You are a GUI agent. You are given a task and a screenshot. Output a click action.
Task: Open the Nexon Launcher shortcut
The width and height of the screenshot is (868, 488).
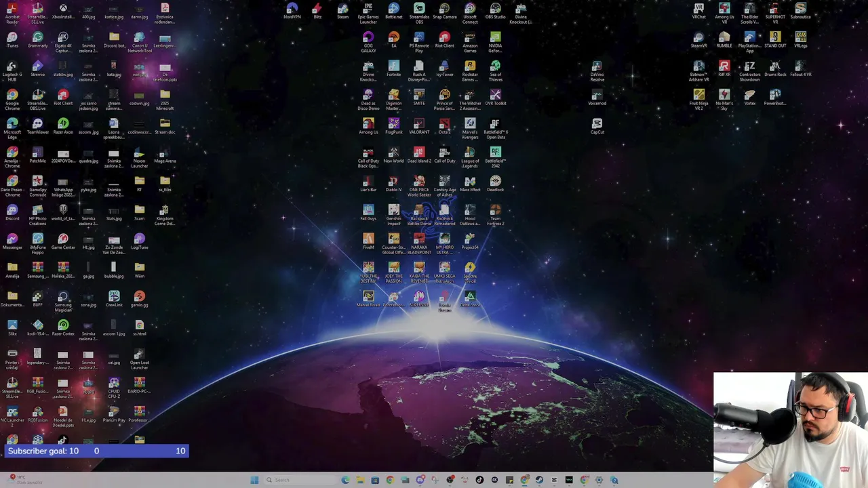coord(139,157)
